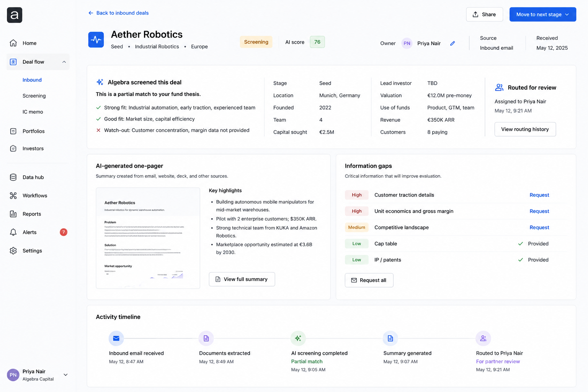Screen dimensions: 588x392
Task: Collapse the Deal flow section chevron
Action: [64, 62]
